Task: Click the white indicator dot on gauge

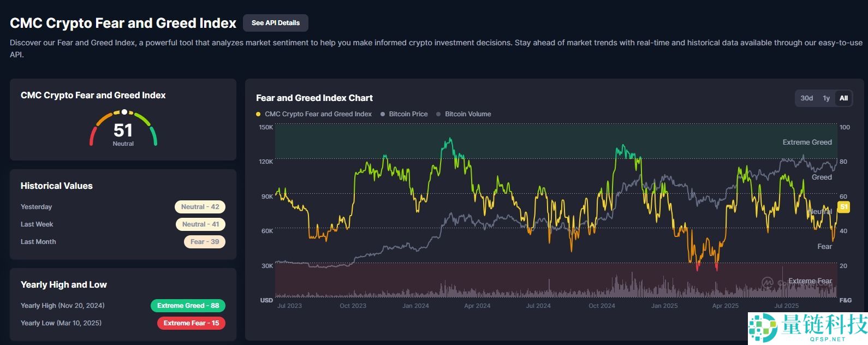Action: tap(124, 112)
